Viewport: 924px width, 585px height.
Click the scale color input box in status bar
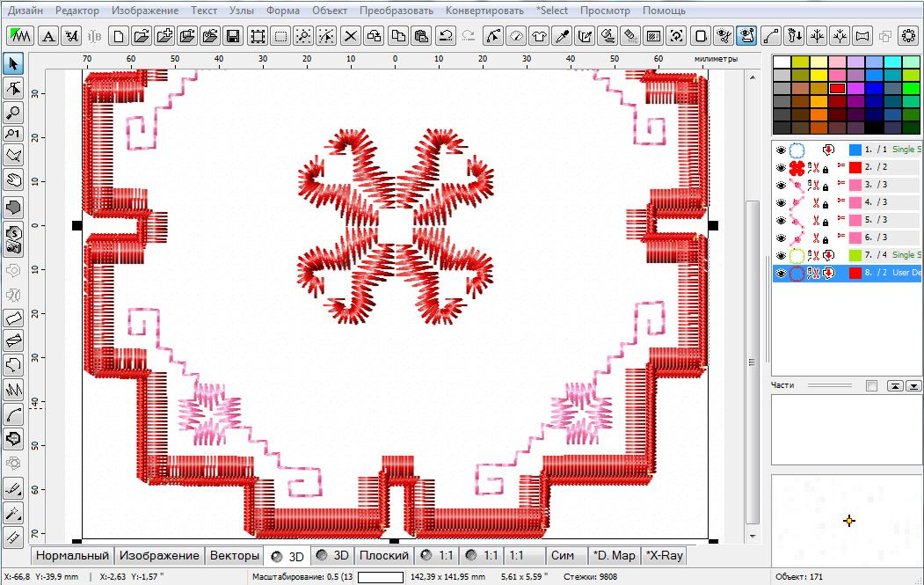381,577
